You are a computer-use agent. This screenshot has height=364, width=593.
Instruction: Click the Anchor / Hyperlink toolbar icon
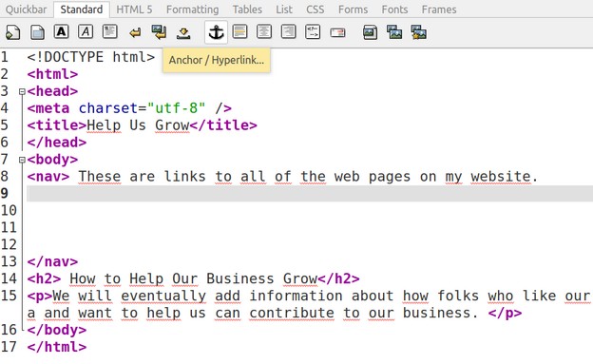click(216, 32)
